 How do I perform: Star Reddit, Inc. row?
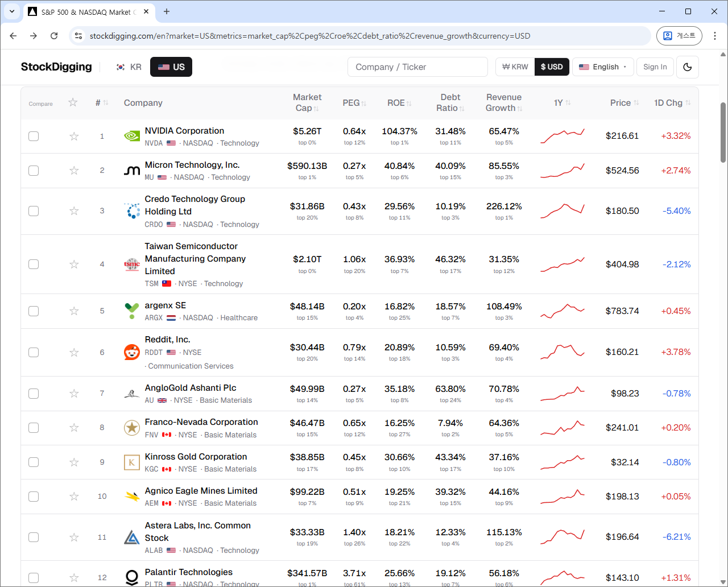(74, 353)
